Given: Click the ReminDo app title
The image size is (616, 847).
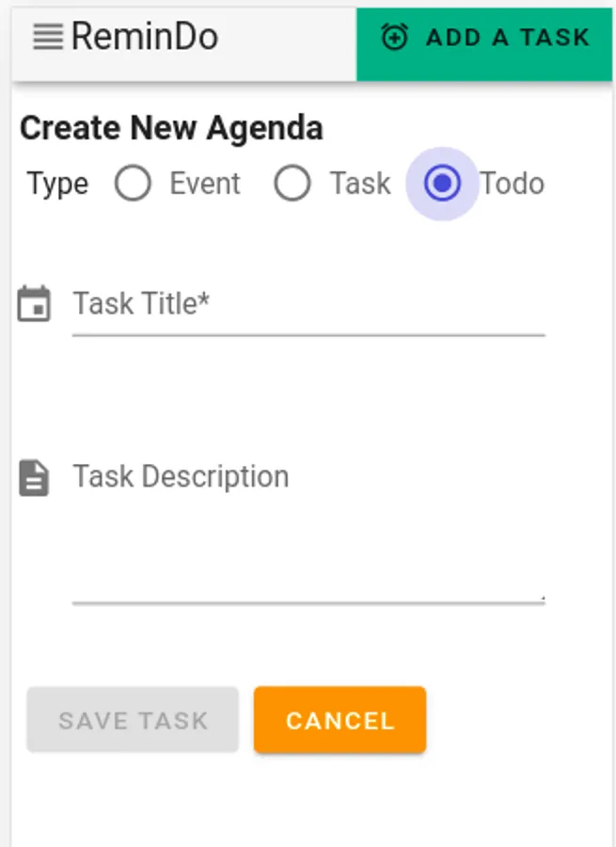Looking at the screenshot, I should (145, 38).
